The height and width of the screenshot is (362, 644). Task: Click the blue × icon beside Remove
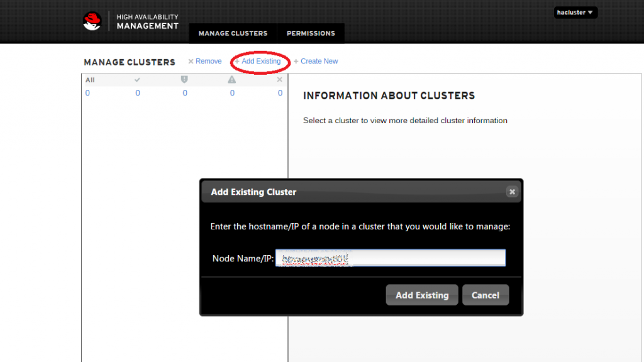click(x=191, y=61)
